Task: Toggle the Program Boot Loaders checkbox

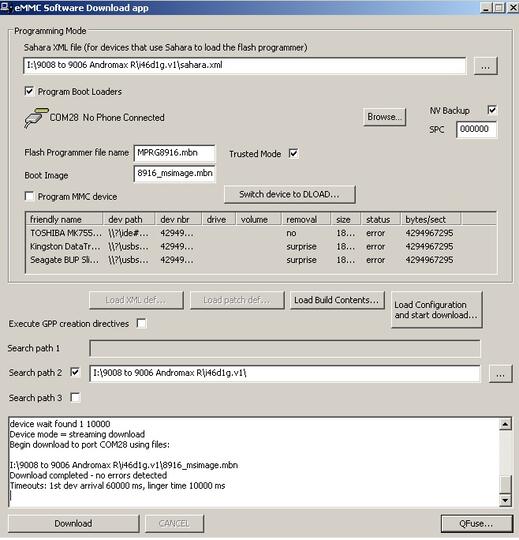Action: click(x=29, y=91)
